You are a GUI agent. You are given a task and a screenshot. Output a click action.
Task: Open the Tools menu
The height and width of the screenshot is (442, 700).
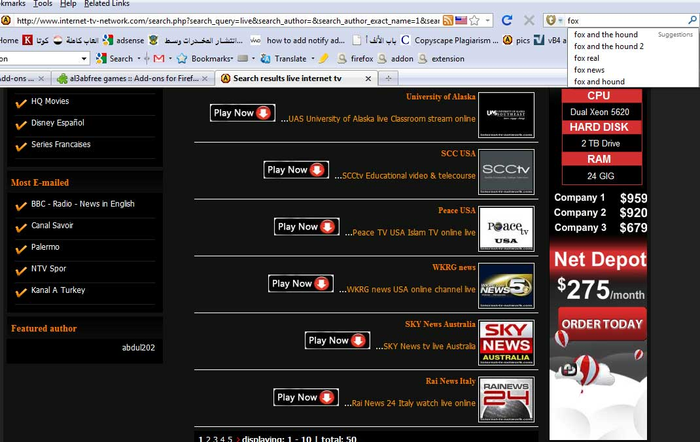click(x=43, y=4)
